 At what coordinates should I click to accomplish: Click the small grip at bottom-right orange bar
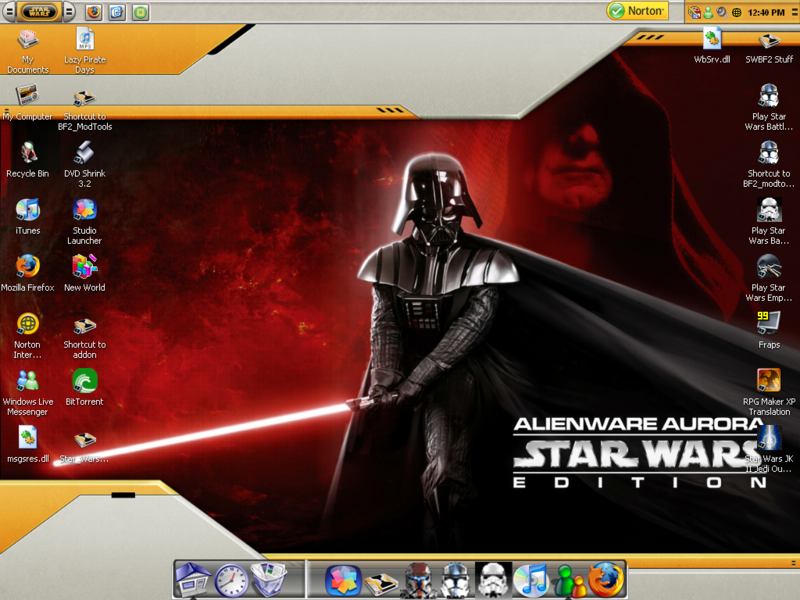pyautogui.click(x=794, y=563)
